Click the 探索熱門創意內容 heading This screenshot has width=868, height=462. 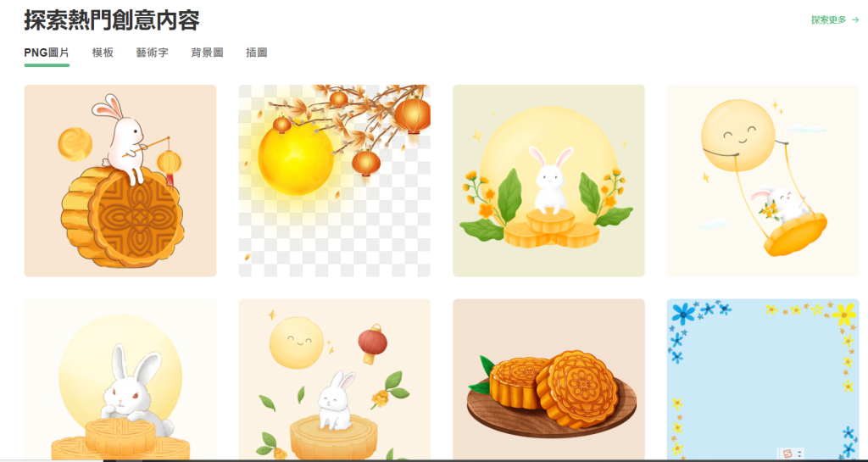pyautogui.click(x=112, y=19)
